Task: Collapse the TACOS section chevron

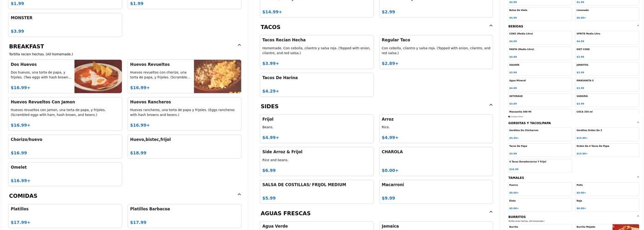Action: 491,26
